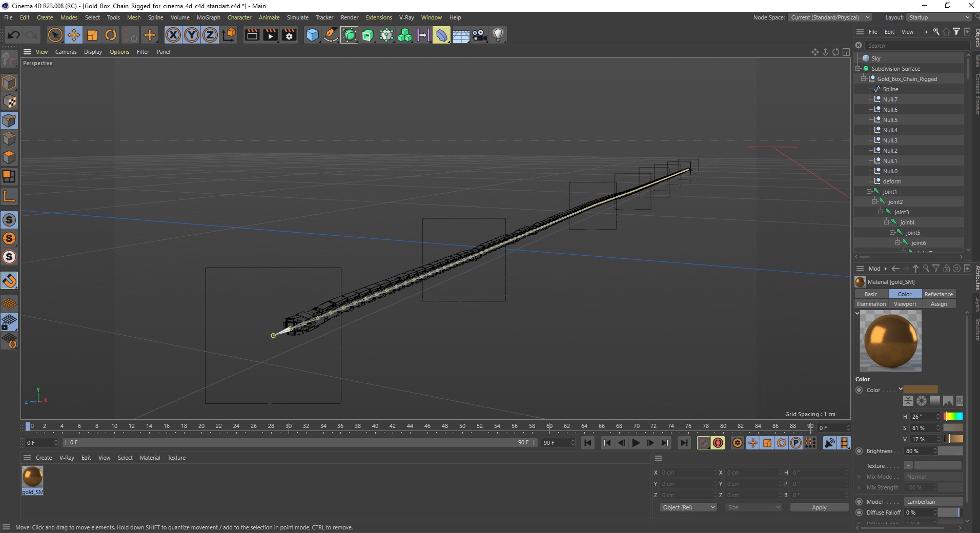Toggle the Brightness parameter animation dot
The width and height of the screenshot is (980, 533).
(x=859, y=451)
